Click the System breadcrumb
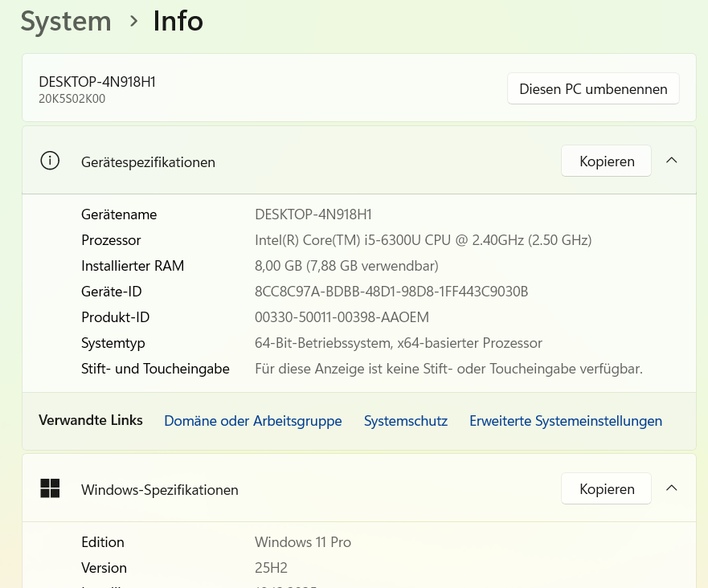This screenshot has width=708, height=588. click(x=66, y=21)
